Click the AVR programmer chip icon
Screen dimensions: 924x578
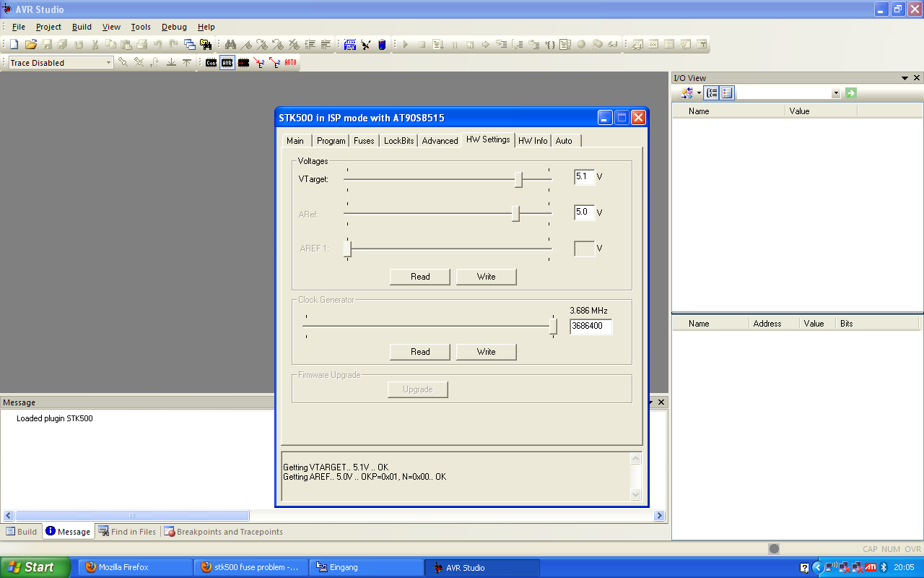coord(227,63)
